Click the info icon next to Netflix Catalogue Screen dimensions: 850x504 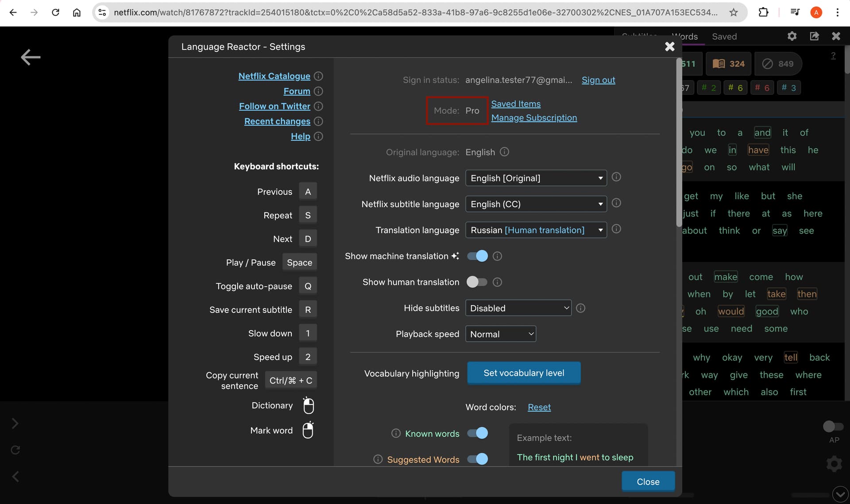[x=318, y=76]
